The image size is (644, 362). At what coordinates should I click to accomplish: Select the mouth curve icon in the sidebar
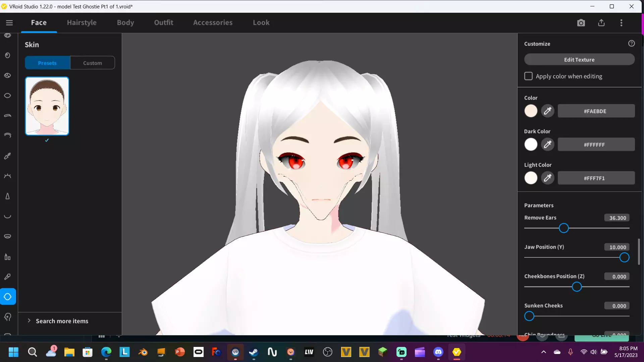coord(7,216)
